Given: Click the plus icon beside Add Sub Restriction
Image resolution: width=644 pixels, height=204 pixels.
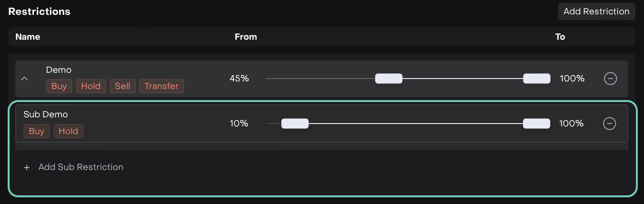Looking at the screenshot, I should point(27,168).
